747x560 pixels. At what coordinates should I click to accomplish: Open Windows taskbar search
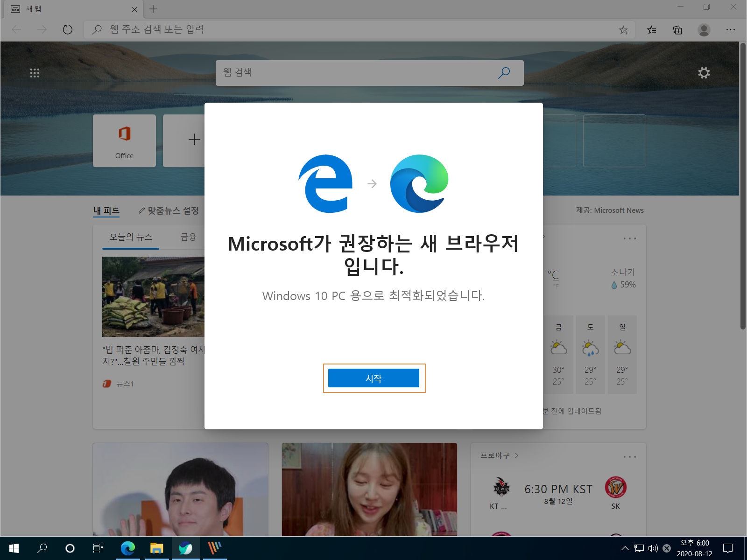tap(42, 548)
